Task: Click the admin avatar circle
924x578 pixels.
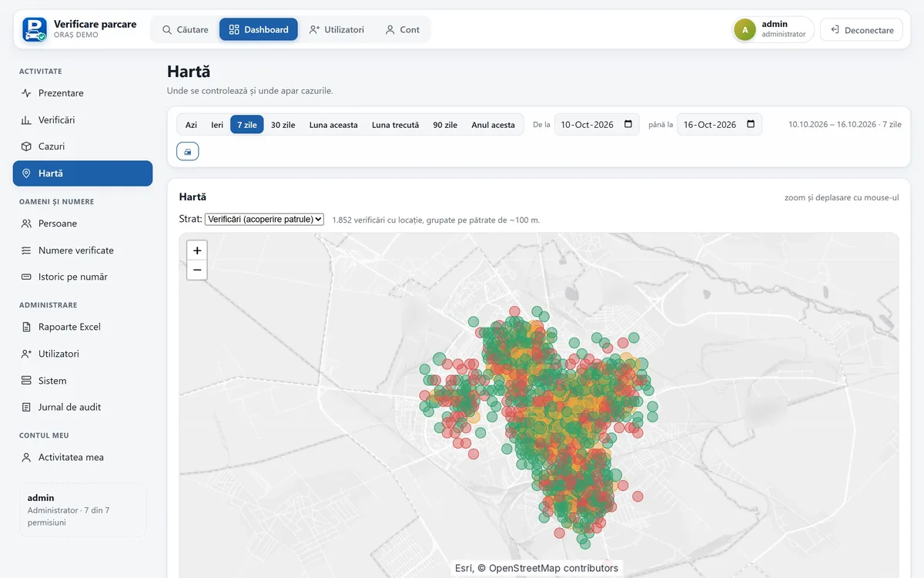Action: 745,29
